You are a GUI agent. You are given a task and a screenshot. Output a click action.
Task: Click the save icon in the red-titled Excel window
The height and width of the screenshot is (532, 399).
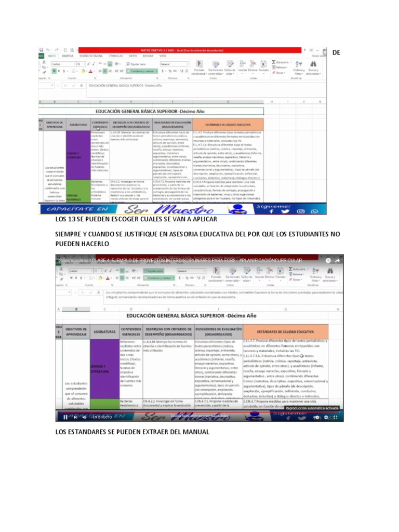(x=42, y=50)
